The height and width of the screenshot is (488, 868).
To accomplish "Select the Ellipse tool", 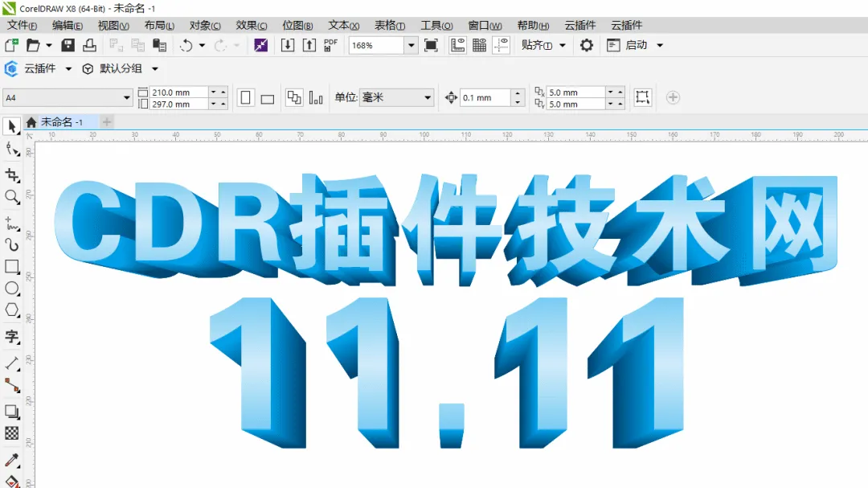I will (x=11, y=289).
